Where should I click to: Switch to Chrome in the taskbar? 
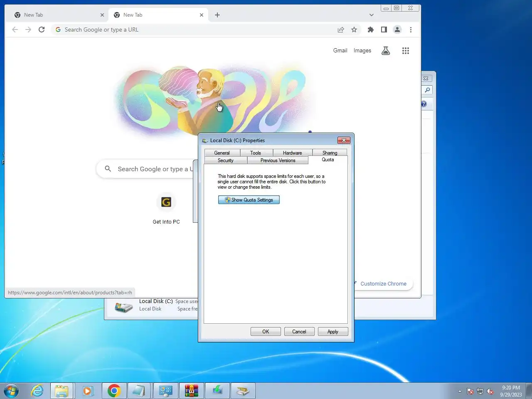click(114, 391)
